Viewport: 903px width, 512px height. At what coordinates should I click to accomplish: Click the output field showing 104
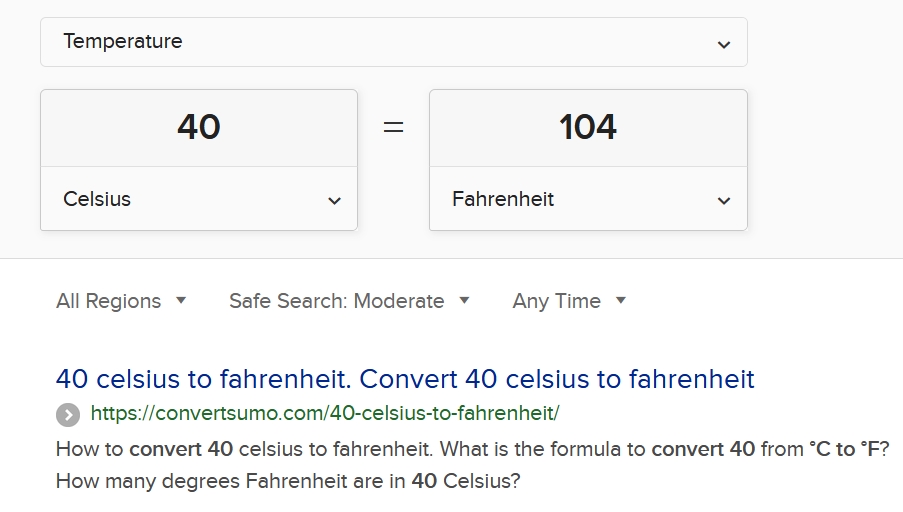click(588, 128)
